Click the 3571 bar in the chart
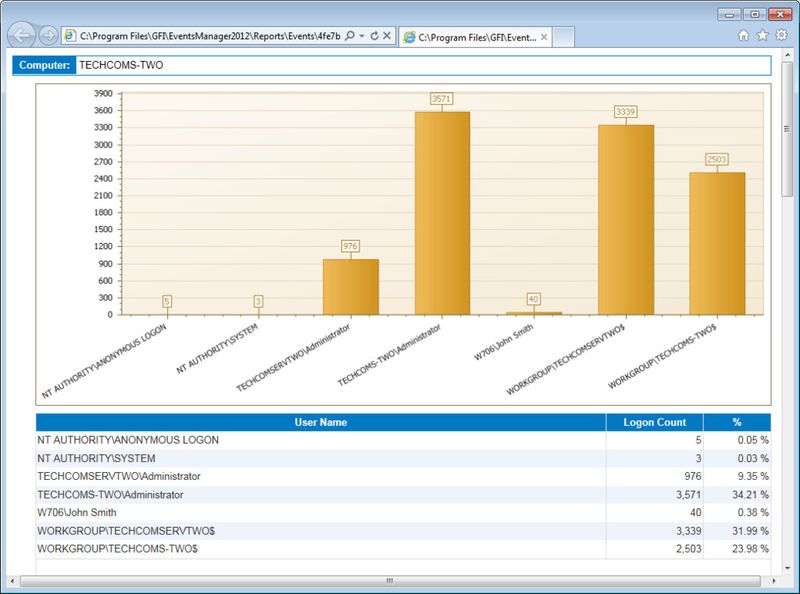Image resolution: width=800 pixels, height=594 pixels. [442, 213]
